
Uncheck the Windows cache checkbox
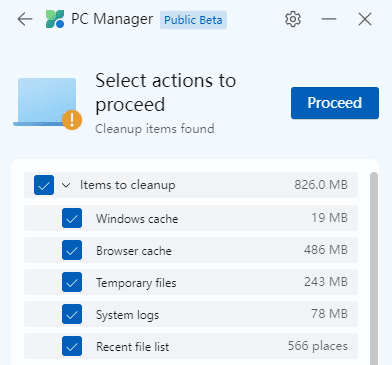pyautogui.click(x=72, y=218)
